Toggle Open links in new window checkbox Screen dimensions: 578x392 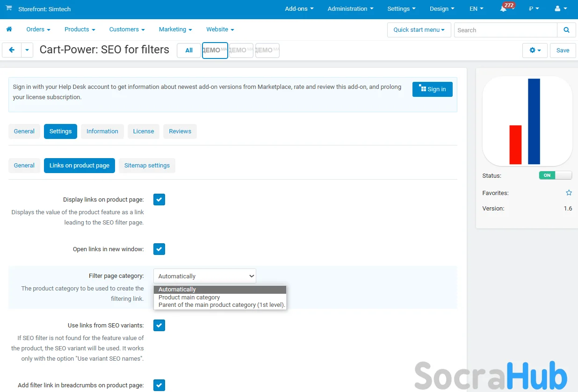(x=159, y=249)
